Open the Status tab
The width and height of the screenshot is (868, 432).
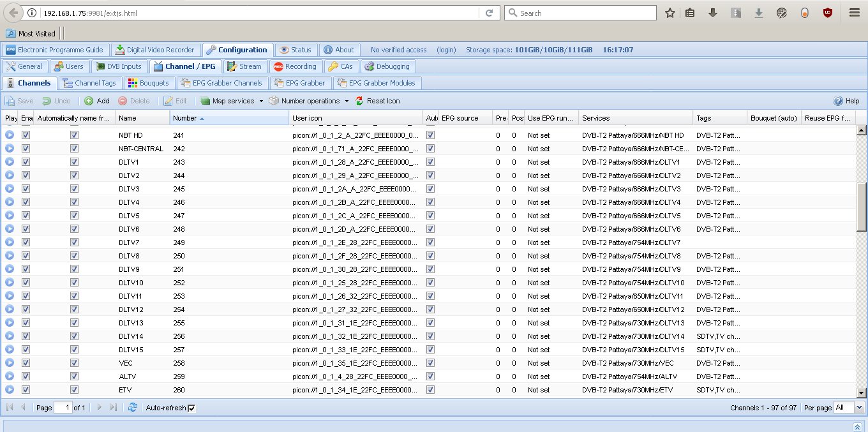coord(296,50)
